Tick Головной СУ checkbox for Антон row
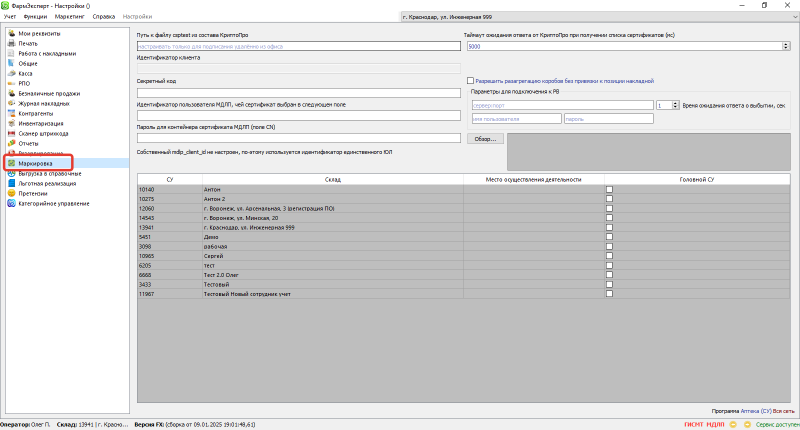This screenshot has height=430, width=800. (609, 189)
